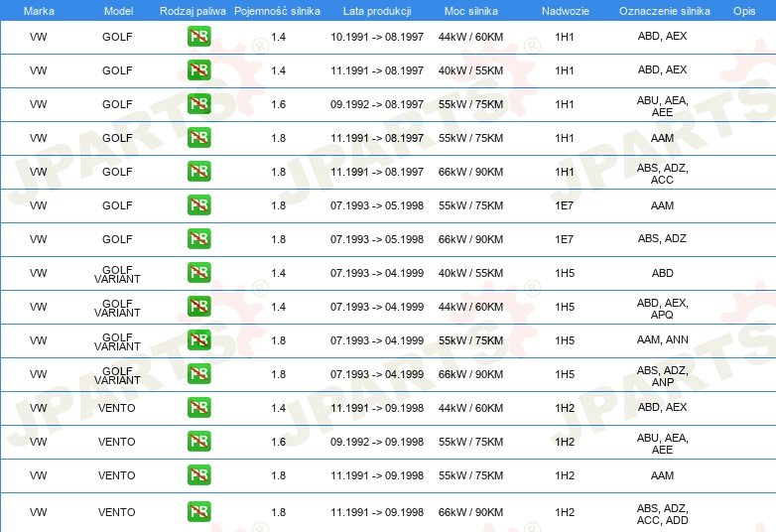Click engine capacity '1.6' in the Golf row
The image size is (776, 532).
pyautogui.click(x=278, y=104)
